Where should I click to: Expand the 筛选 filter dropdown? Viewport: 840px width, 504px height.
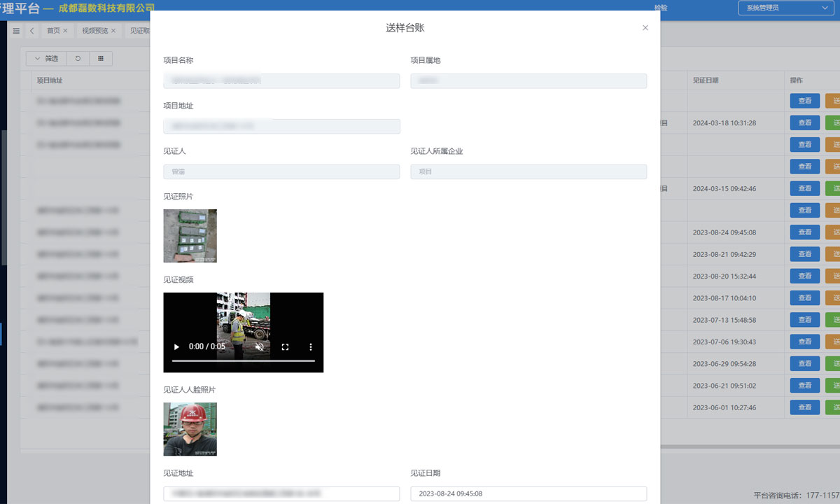[x=46, y=59]
